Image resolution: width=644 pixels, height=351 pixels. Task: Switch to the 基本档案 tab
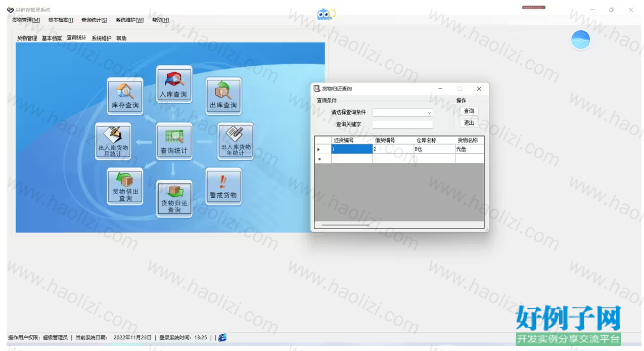(52, 38)
